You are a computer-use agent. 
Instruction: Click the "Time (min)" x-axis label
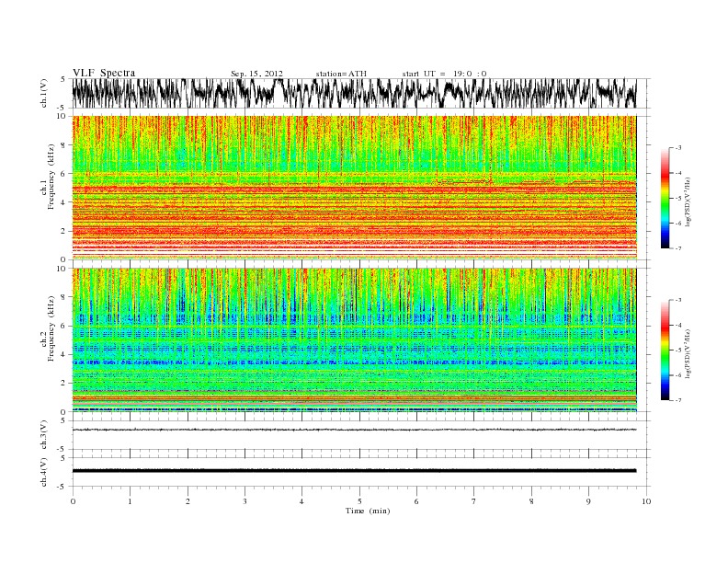368,511
